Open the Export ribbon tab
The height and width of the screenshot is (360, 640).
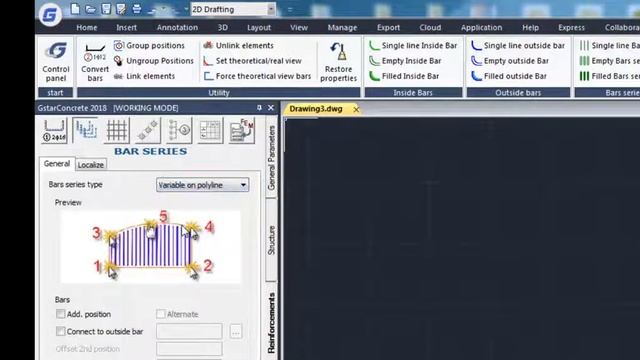click(388, 27)
